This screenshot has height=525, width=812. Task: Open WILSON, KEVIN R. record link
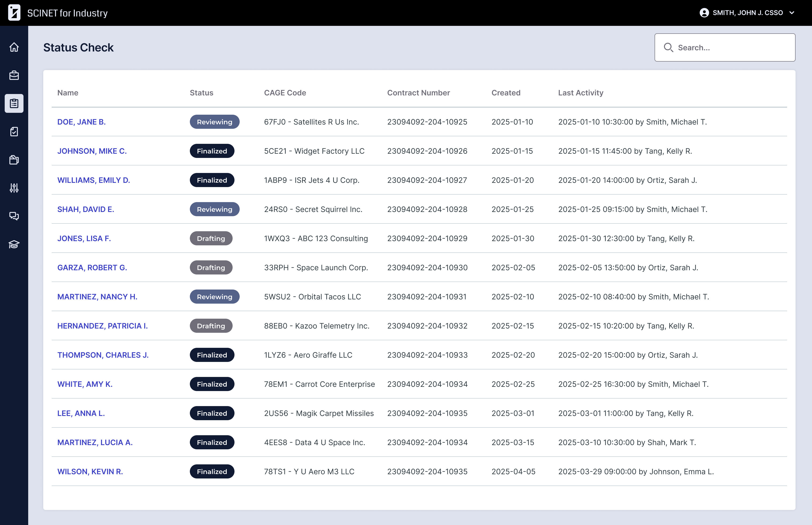(90, 471)
